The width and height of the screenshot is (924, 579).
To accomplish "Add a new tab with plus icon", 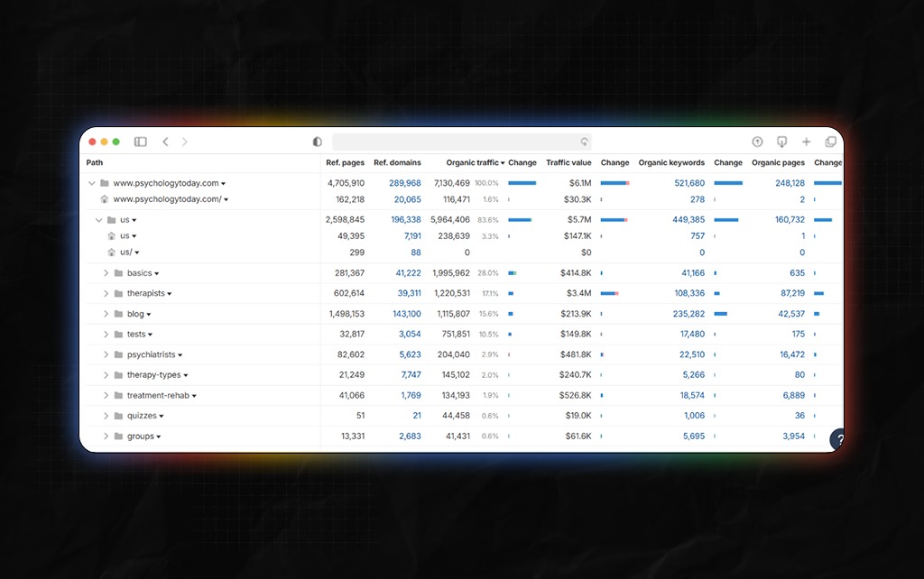I will pyautogui.click(x=806, y=142).
